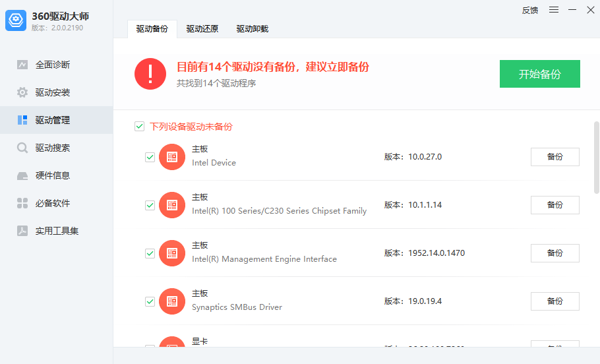The image size is (600, 364).
Task: Click the text 版本: 19.0.19.4
Action: point(413,301)
